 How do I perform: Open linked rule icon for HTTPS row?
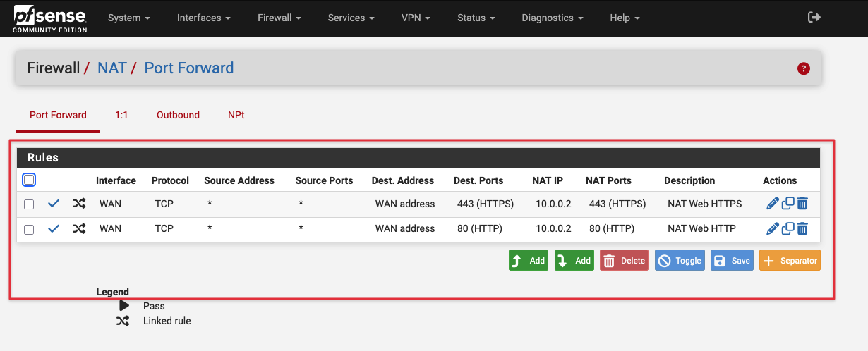pyautogui.click(x=79, y=204)
